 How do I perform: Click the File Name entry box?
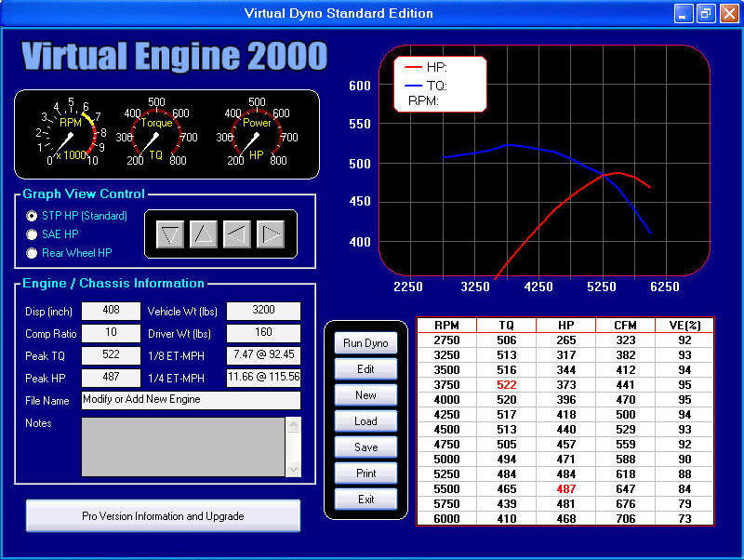[x=191, y=400]
